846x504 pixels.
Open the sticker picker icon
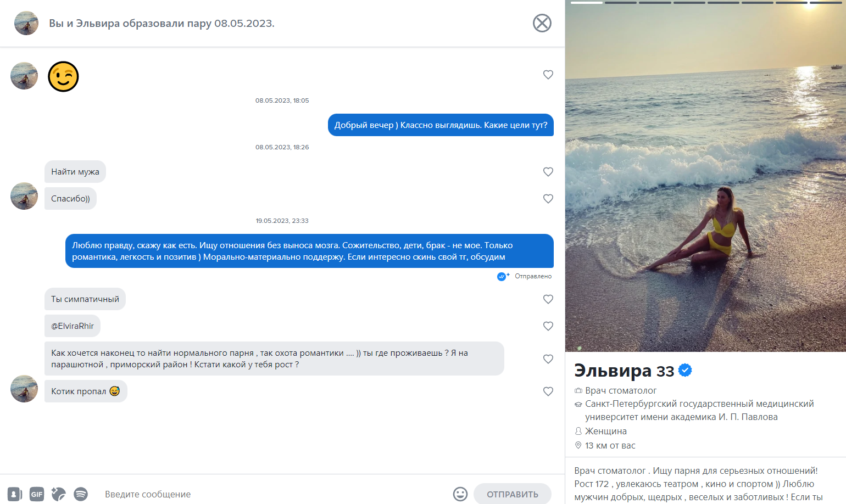[59, 494]
